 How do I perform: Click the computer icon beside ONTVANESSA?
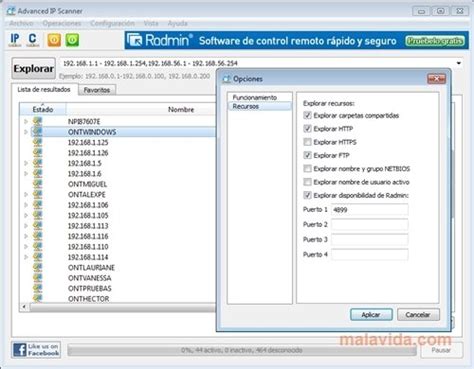[37, 278]
